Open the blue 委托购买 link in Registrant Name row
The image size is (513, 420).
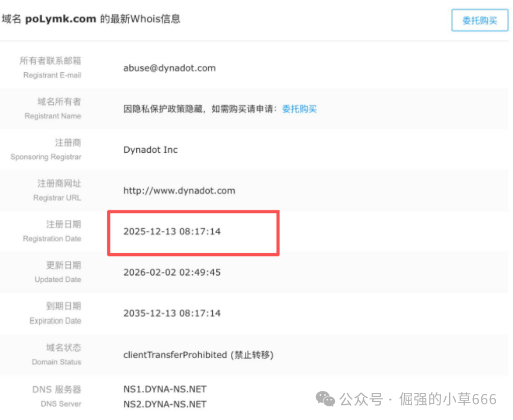299,109
